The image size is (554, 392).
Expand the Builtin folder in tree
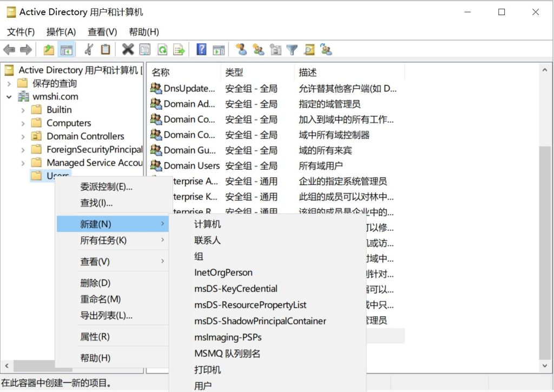point(23,110)
